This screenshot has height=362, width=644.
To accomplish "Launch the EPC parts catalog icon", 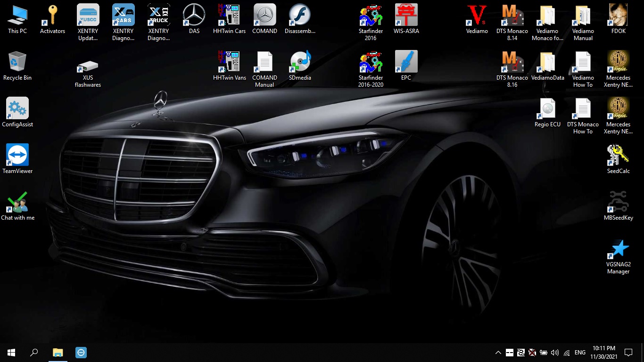I will pyautogui.click(x=406, y=62).
